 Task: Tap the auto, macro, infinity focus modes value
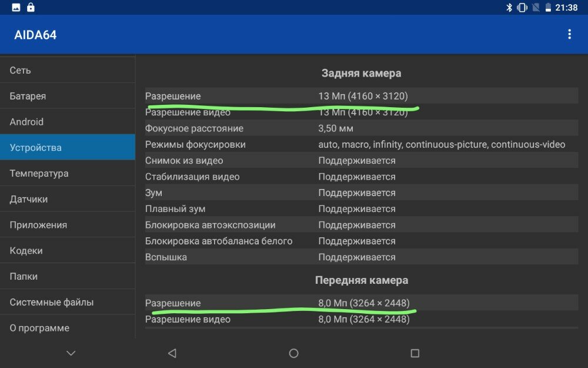(x=442, y=145)
